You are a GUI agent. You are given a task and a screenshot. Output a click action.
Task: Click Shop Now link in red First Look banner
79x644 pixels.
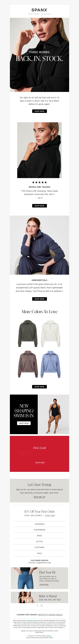[40, 462]
